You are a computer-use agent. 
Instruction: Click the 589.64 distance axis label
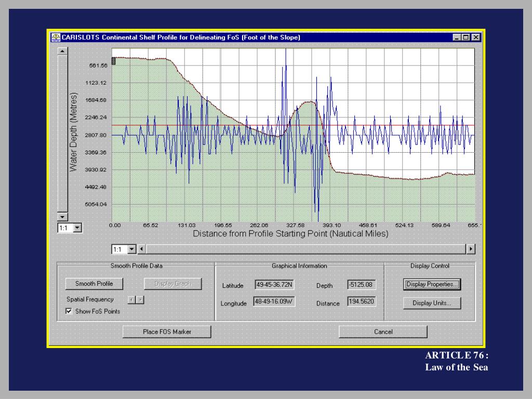441,225
